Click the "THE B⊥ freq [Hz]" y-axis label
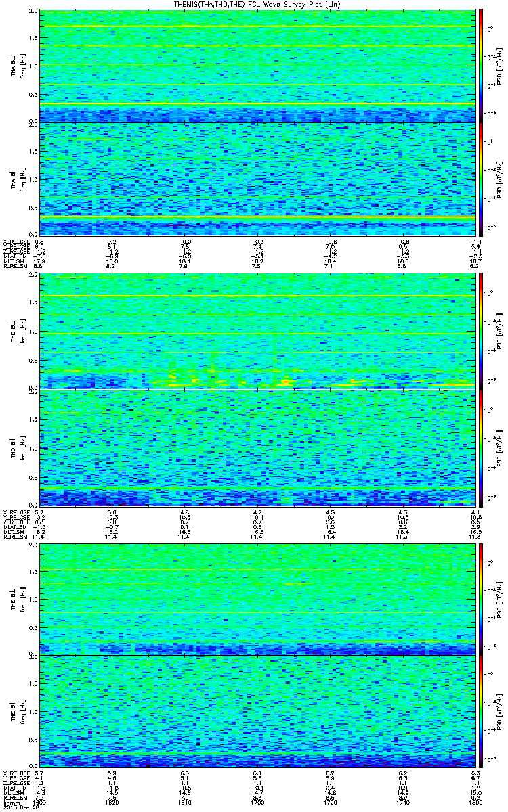This screenshot has width=508, height=812. [x=18, y=598]
